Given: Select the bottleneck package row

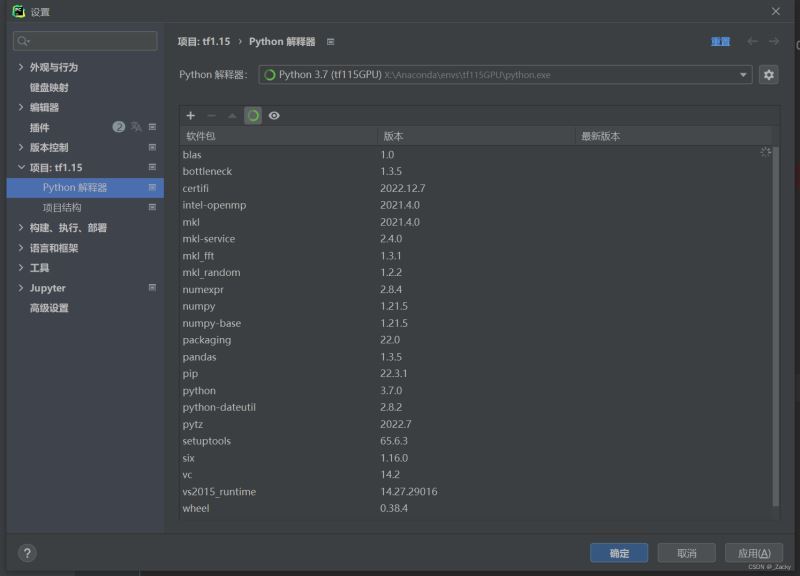Looking at the screenshot, I should click(476, 171).
